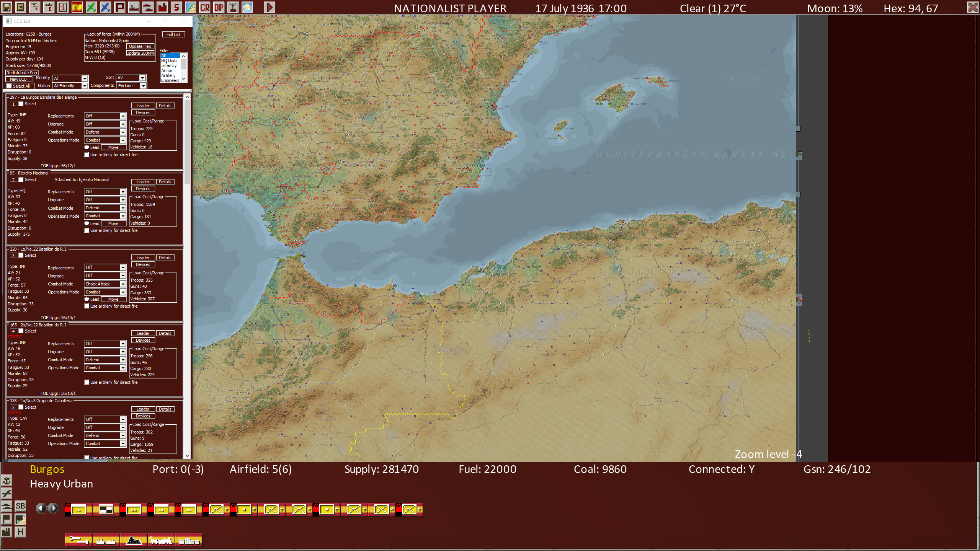Select the green aircraft icon in the toolbar

91,7
